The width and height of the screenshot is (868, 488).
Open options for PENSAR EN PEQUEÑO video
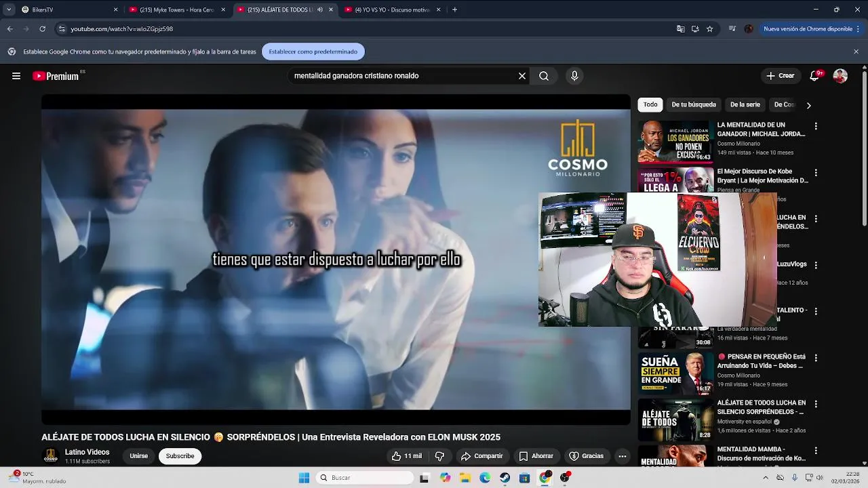click(816, 358)
